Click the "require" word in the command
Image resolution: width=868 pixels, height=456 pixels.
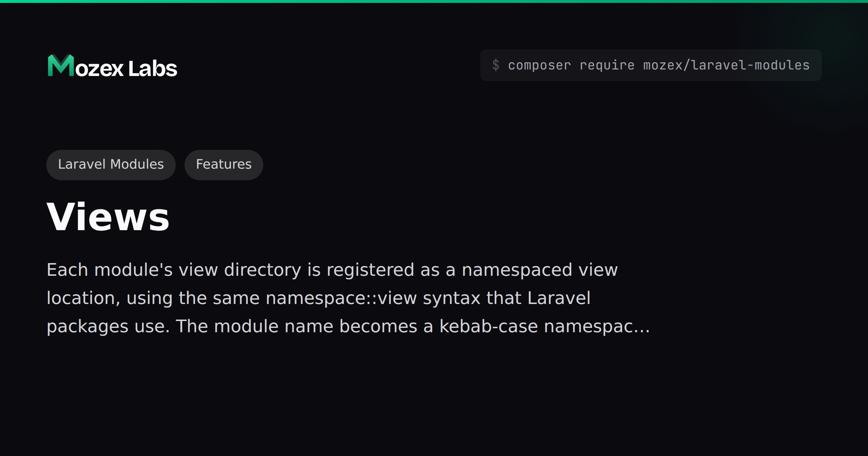click(607, 66)
